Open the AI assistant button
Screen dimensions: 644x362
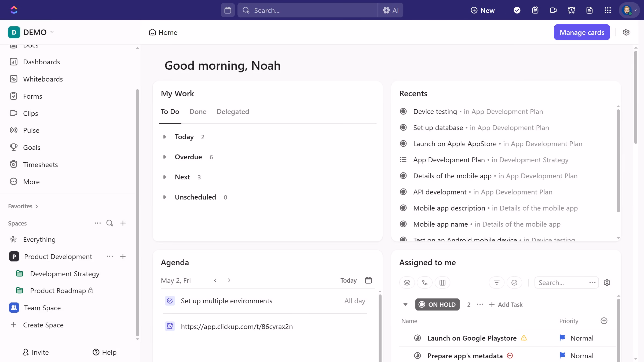tap(390, 10)
